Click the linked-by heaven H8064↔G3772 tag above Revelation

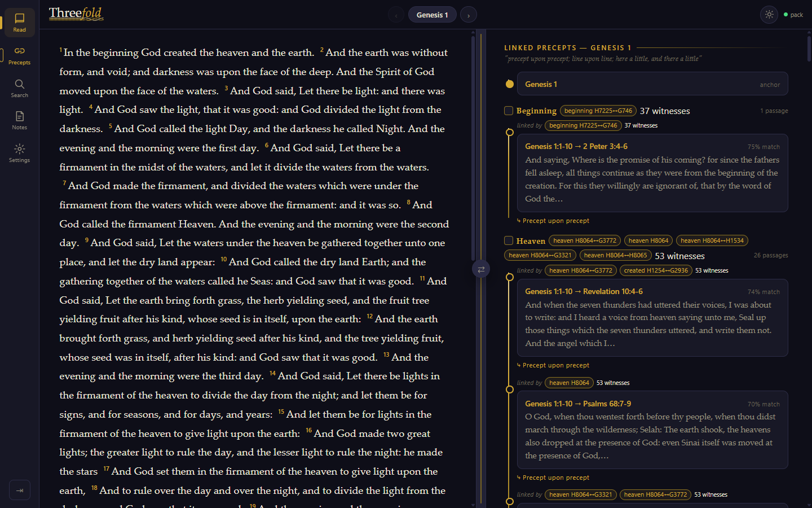581,270
